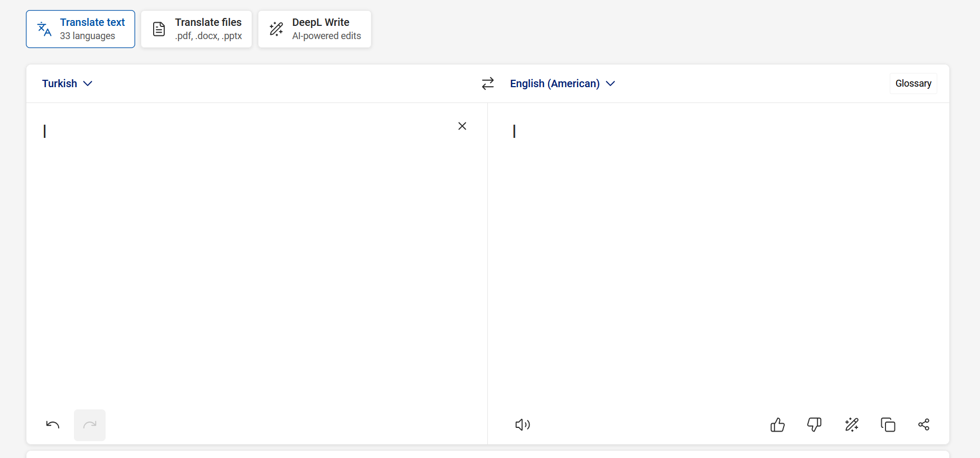Image resolution: width=980 pixels, height=458 pixels.
Task: Open the Glossary
Action: pyautogui.click(x=913, y=83)
